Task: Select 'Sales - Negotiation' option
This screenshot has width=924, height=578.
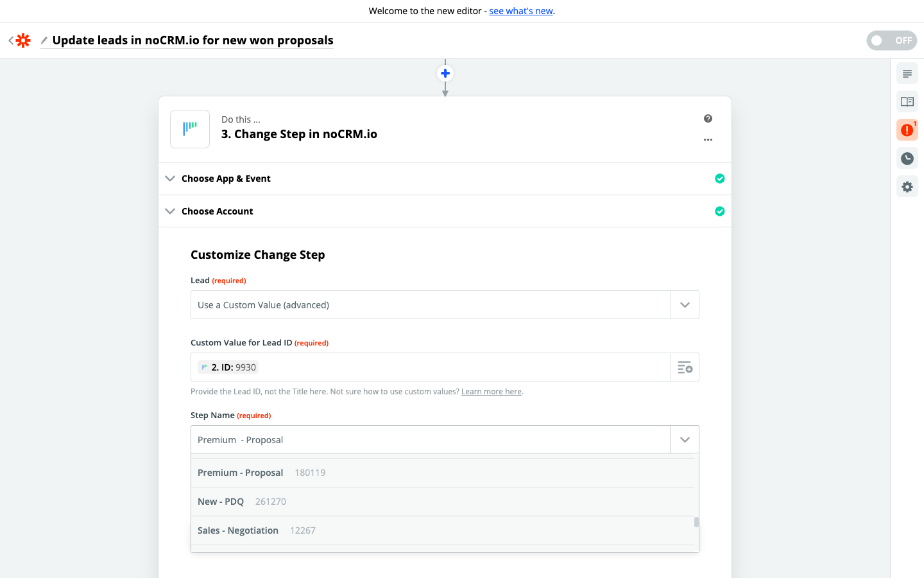Action: [238, 530]
